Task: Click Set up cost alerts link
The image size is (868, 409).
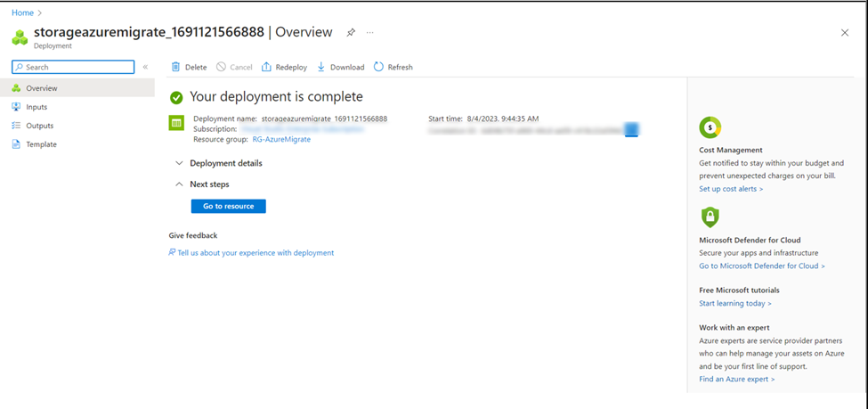Action: click(731, 189)
